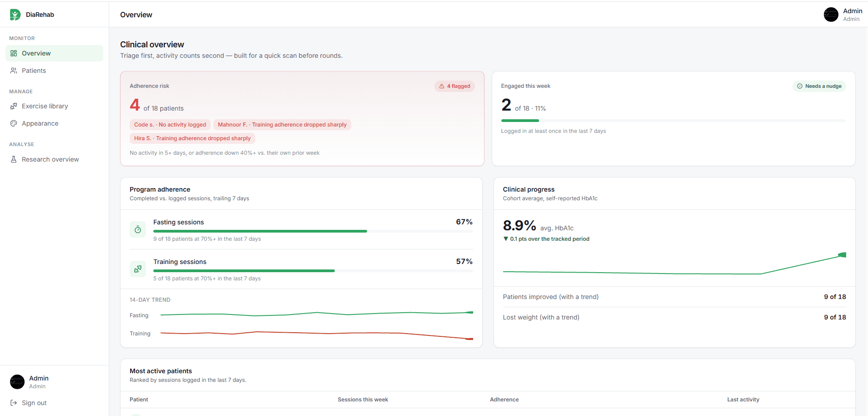Click the Clinical overview heading

(x=152, y=45)
